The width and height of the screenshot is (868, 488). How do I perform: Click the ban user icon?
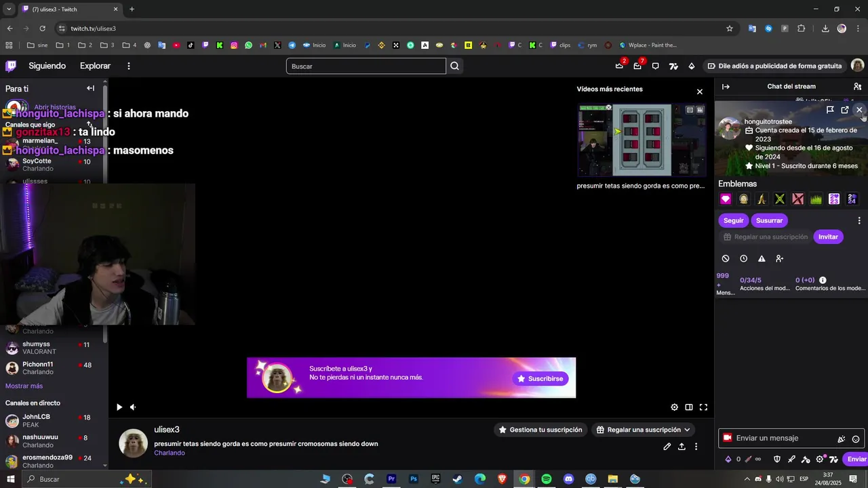[726, 258]
